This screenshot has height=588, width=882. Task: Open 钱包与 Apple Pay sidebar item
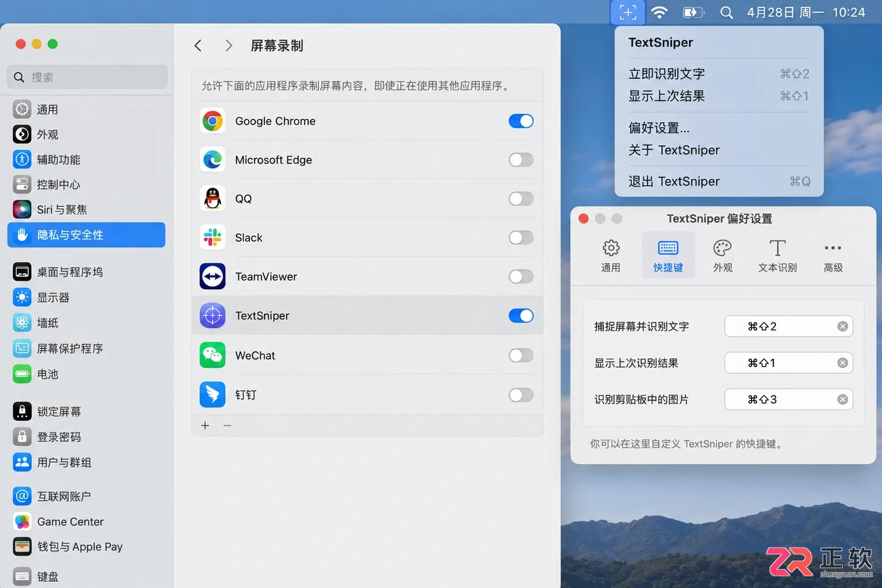(x=86, y=547)
